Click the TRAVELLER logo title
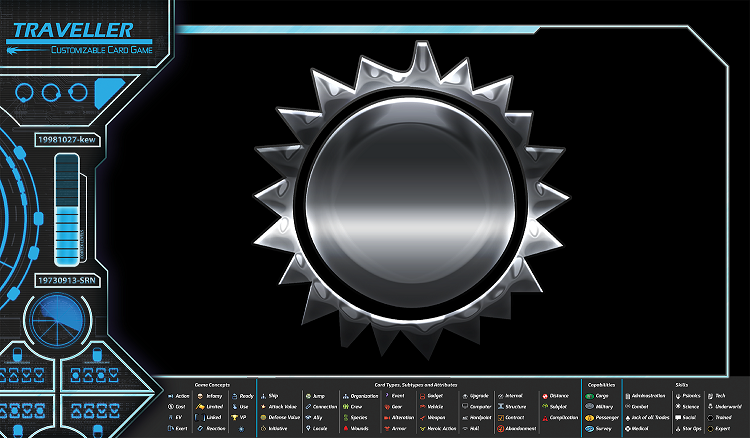750x438 pixels. pos(73,30)
